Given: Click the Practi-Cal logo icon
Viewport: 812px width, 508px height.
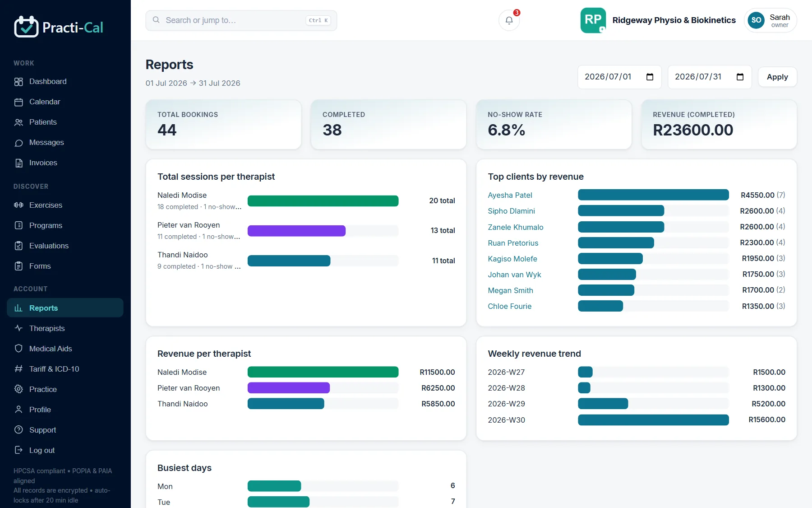Looking at the screenshot, I should tap(26, 27).
